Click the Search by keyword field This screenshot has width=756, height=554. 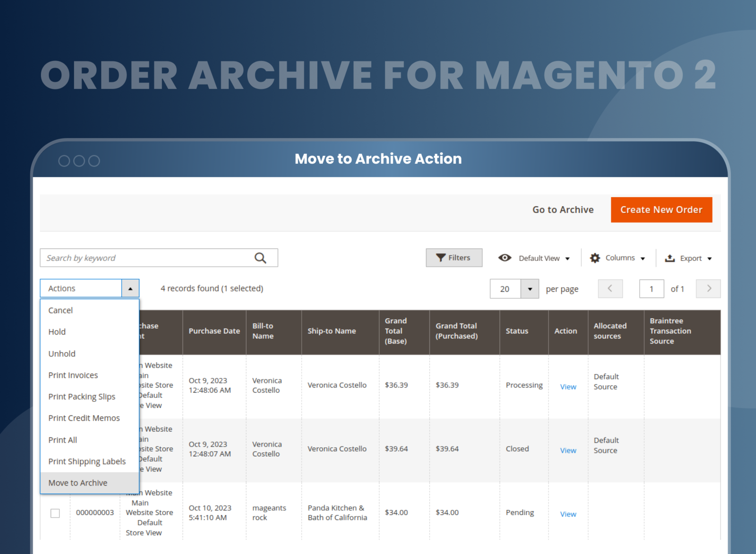159,258
